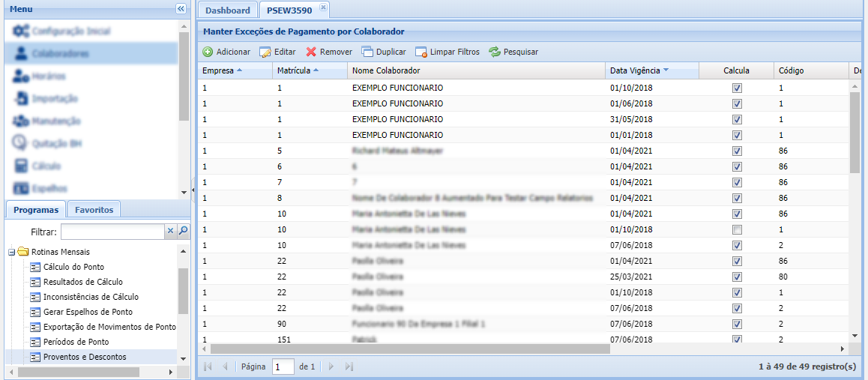Enable the unchecked Calcula box dated 01/10/2018
This screenshot has height=380, width=868.
click(x=737, y=229)
